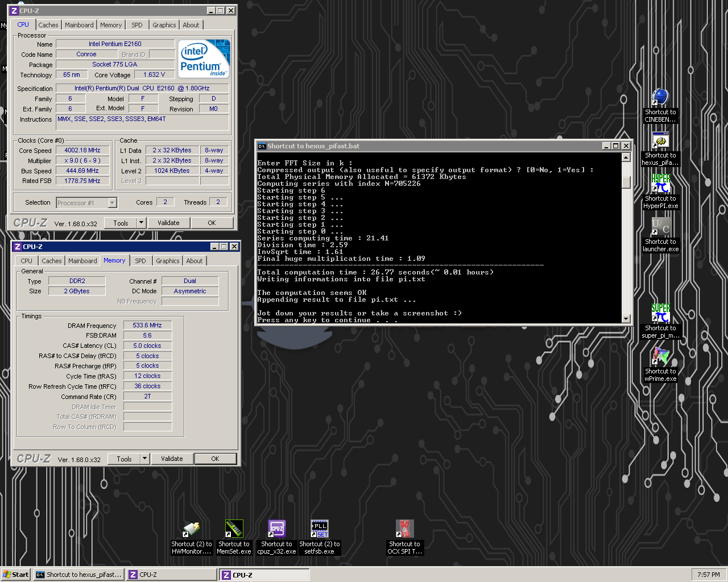Screen dimensions: 728x582
Task: Click the pifast console scrollbar up arrow
Action: (x=626, y=157)
